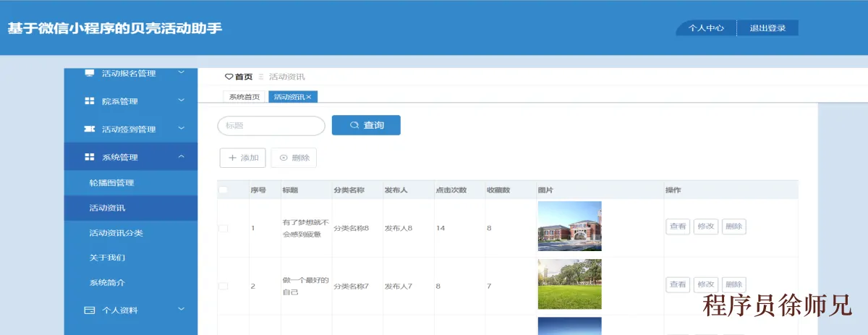Click the 活动报名管理 monitor icon

point(90,73)
